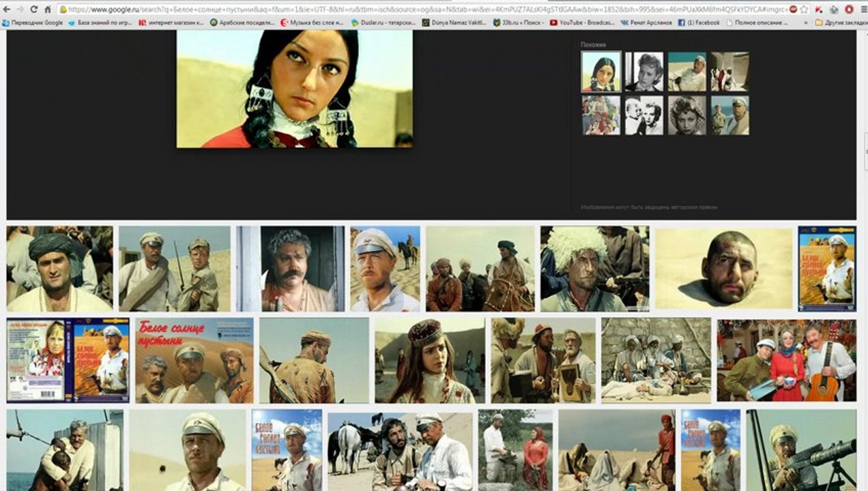
Task: Click the red K extension icon in toolbar
Action: point(819,10)
